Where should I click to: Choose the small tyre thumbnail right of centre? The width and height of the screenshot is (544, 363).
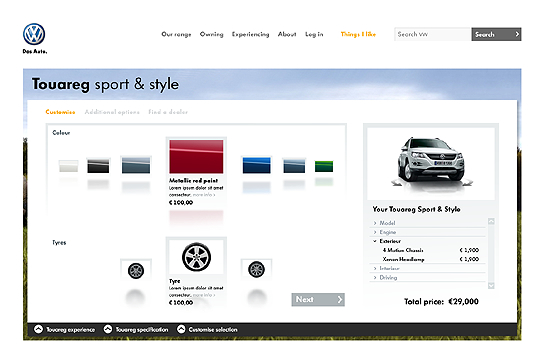coord(256,269)
